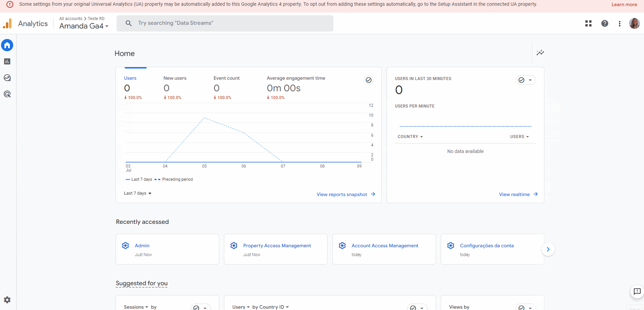The width and height of the screenshot is (644, 310).
Task: Click the next arrow of Recently accessed
Action: click(x=548, y=249)
